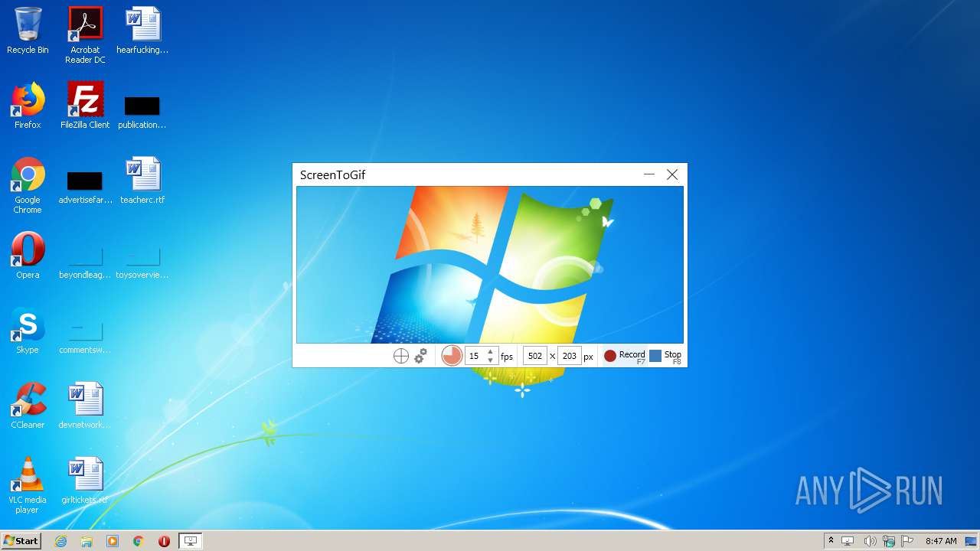
Task: Select the teacherc.rtf document icon
Action: [x=142, y=181]
